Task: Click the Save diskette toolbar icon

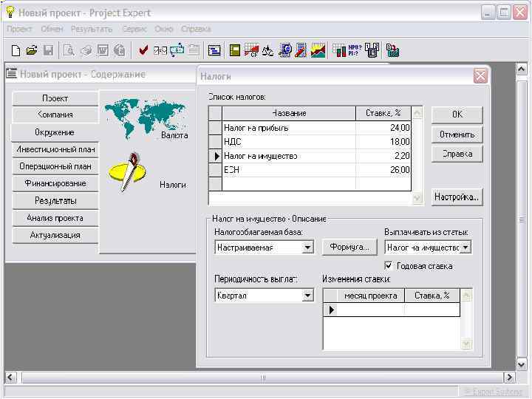Action: point(49,50)
